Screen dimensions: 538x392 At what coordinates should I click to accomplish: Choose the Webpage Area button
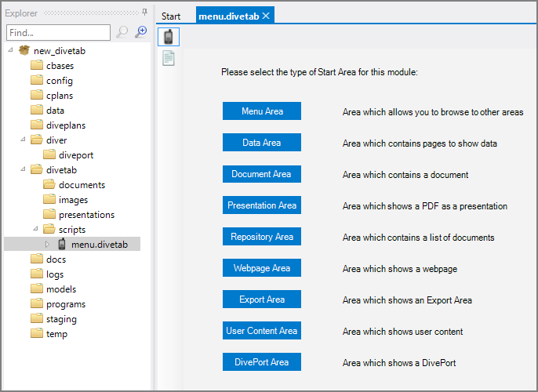point(262,268)
